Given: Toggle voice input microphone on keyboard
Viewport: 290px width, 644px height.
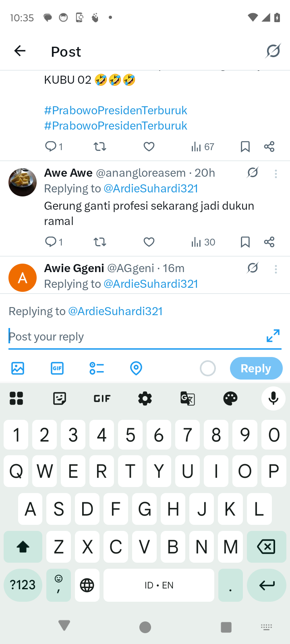Looking at the screenshot, I should coord(273,398).
